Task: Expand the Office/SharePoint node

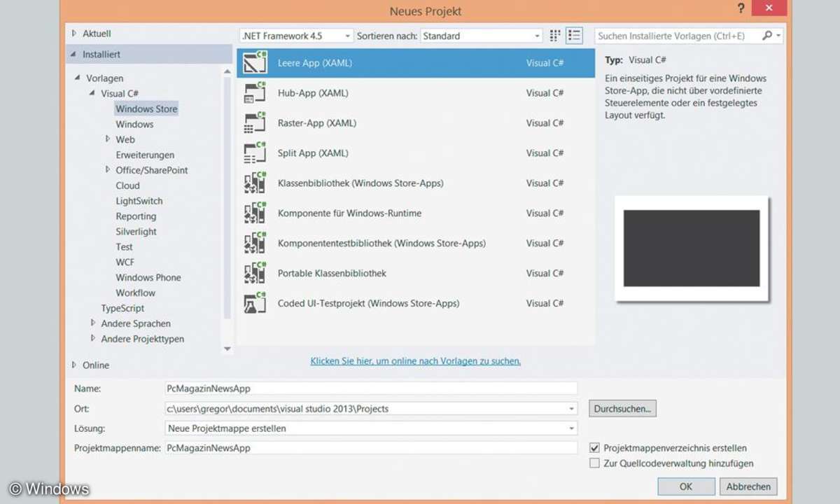Action: [x=108, y=170]
